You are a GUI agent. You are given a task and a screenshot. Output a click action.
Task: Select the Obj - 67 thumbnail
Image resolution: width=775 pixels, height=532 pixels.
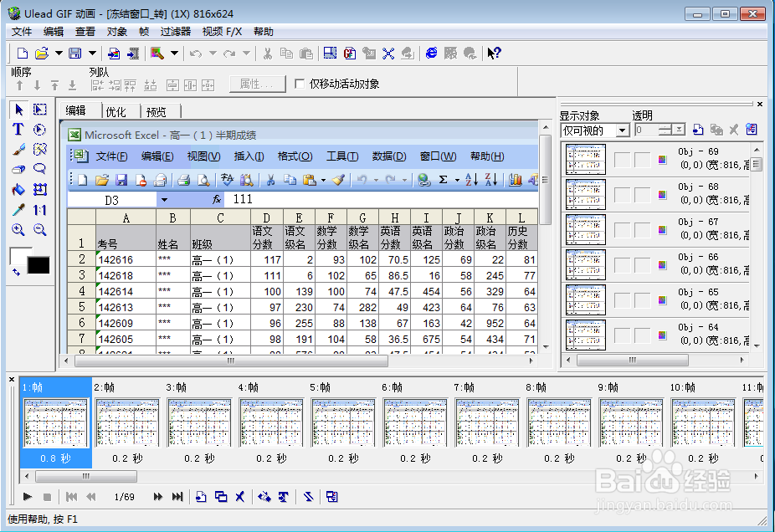tap(586, 230)
